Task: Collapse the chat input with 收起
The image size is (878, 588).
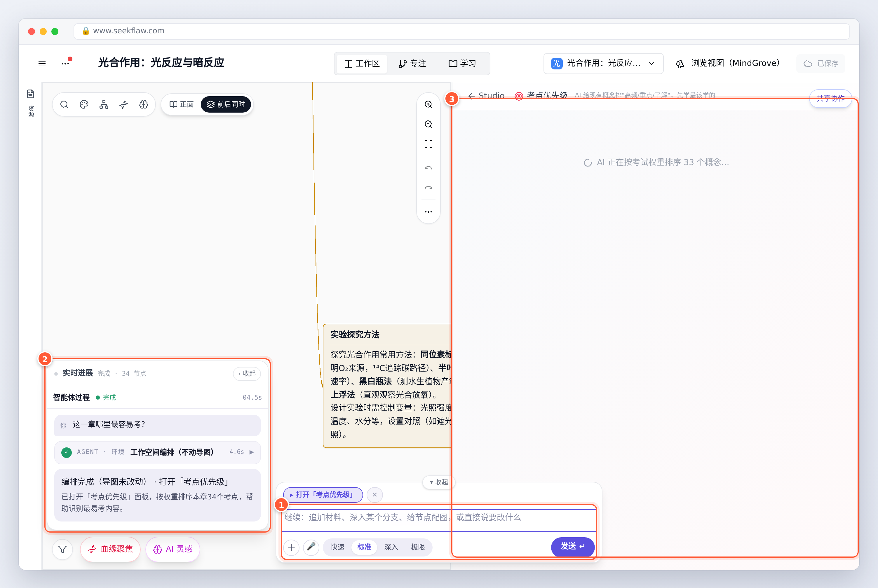Action: tap(439, 482)
